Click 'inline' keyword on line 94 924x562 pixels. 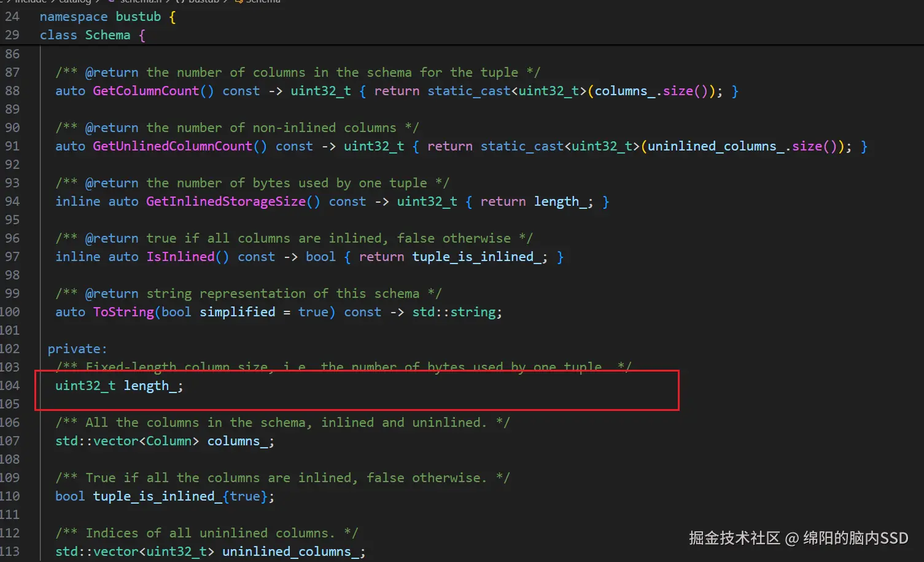click(78, 201)
